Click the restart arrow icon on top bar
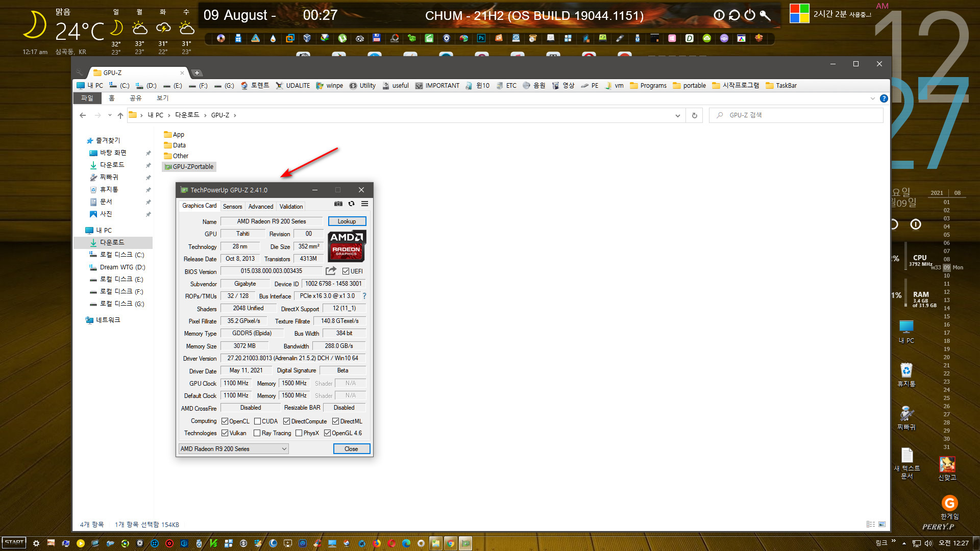The image size is (980, 551). 734,15
